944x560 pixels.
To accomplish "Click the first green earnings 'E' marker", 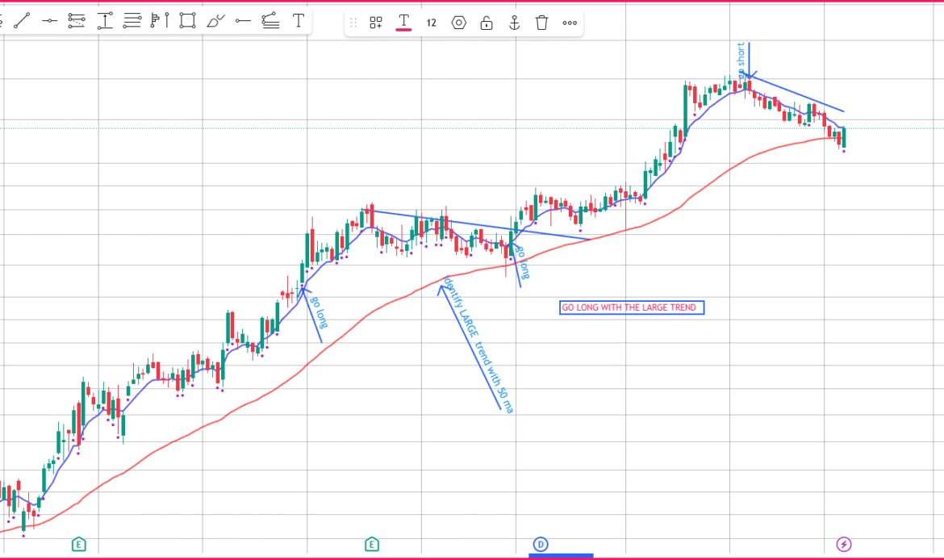I will [78, 544].
